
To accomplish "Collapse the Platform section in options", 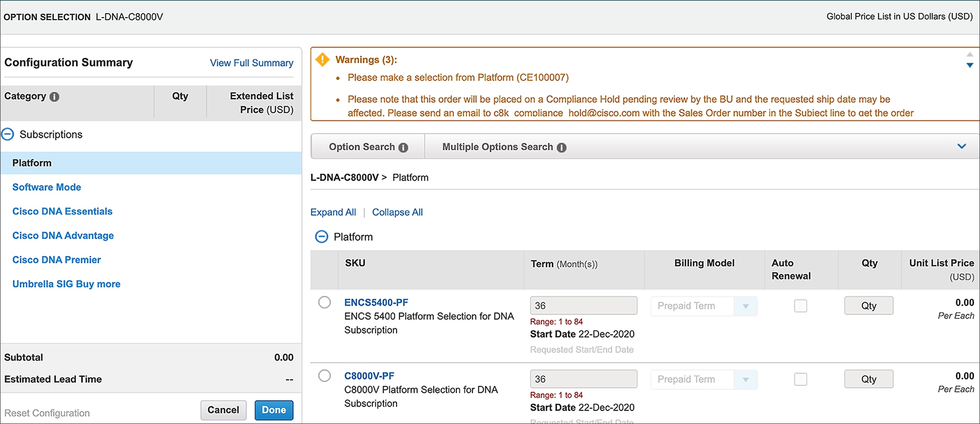I will pos(322,237).
